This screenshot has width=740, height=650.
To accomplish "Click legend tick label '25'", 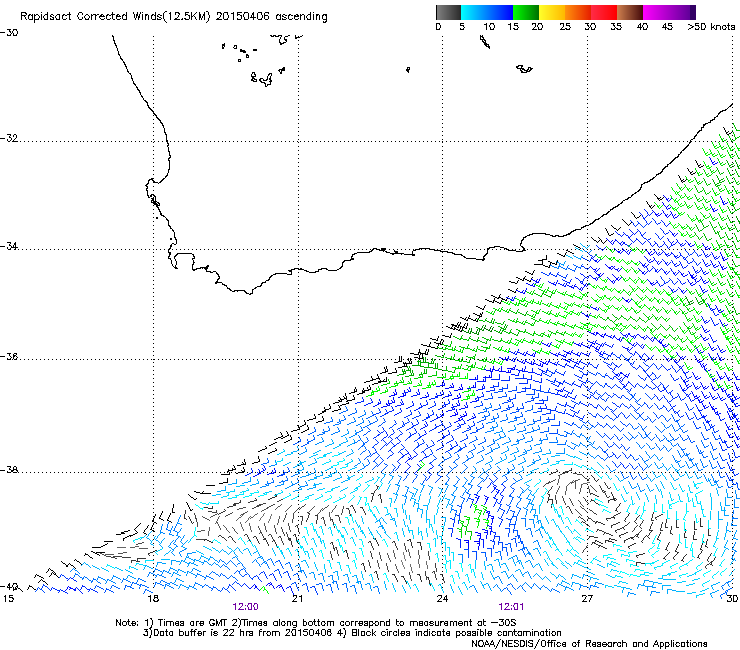I will coord(565,27).
